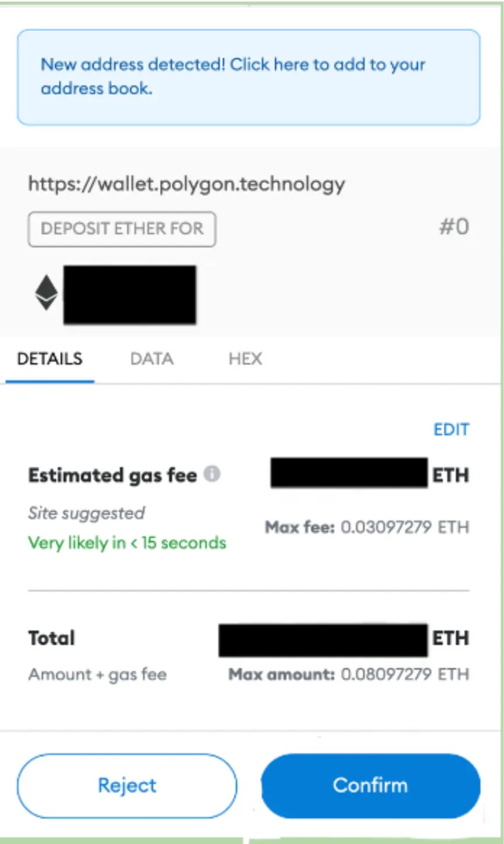Reject the transaction

(x=127, y=785)
